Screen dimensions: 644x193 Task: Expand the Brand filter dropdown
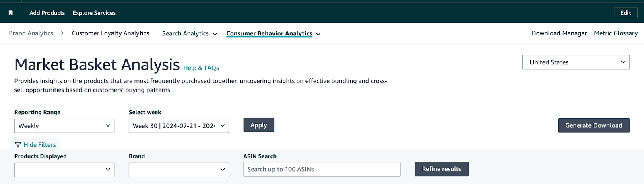coord(179,170)
